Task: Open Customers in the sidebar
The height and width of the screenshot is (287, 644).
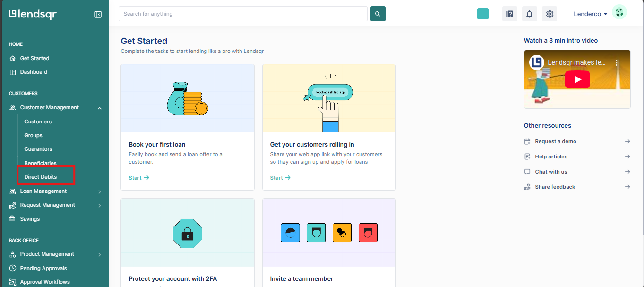Action: tap(38, 122)
